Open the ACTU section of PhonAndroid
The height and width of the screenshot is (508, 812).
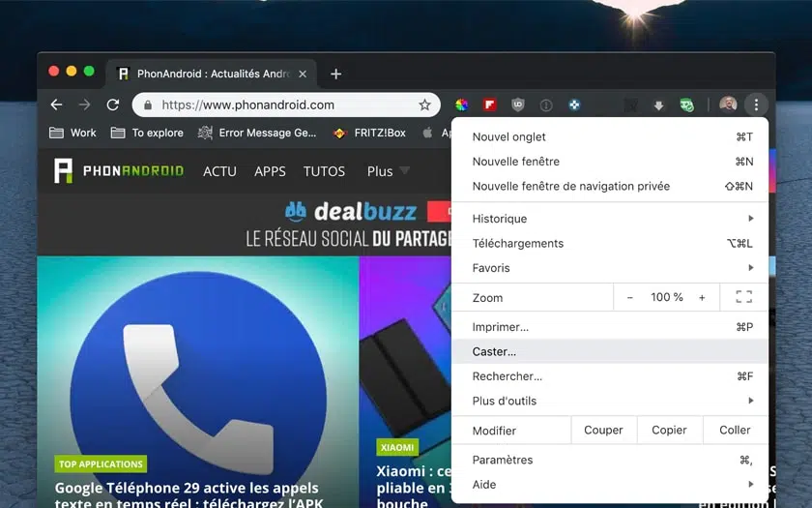click(x=219, y=171)
